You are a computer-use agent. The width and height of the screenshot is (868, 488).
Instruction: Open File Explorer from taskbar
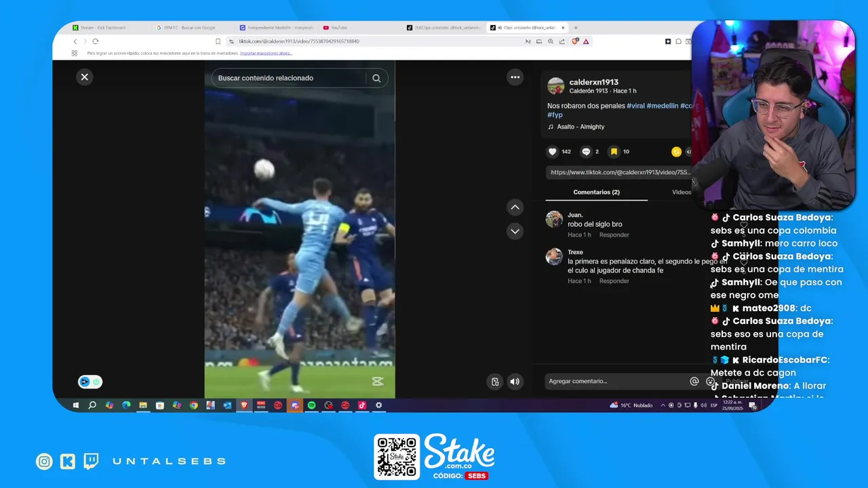[x=143, y=405]
